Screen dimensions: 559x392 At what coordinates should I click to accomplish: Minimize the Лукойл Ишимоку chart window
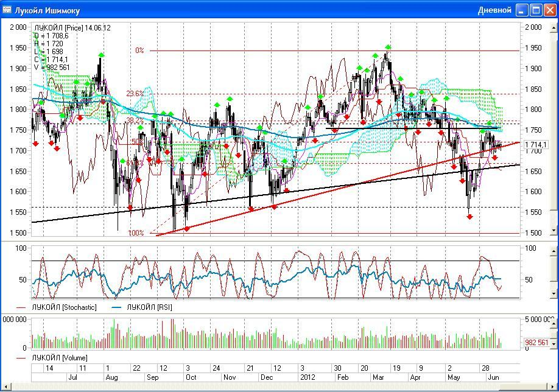(522, 10)
